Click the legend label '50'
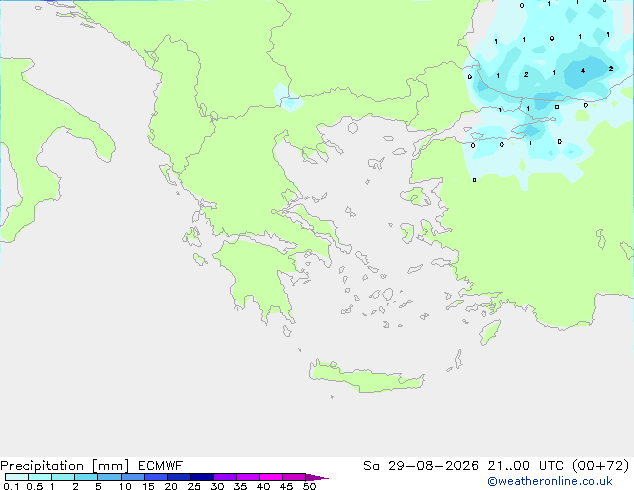 pyautogui.click(x=309, y=486)
